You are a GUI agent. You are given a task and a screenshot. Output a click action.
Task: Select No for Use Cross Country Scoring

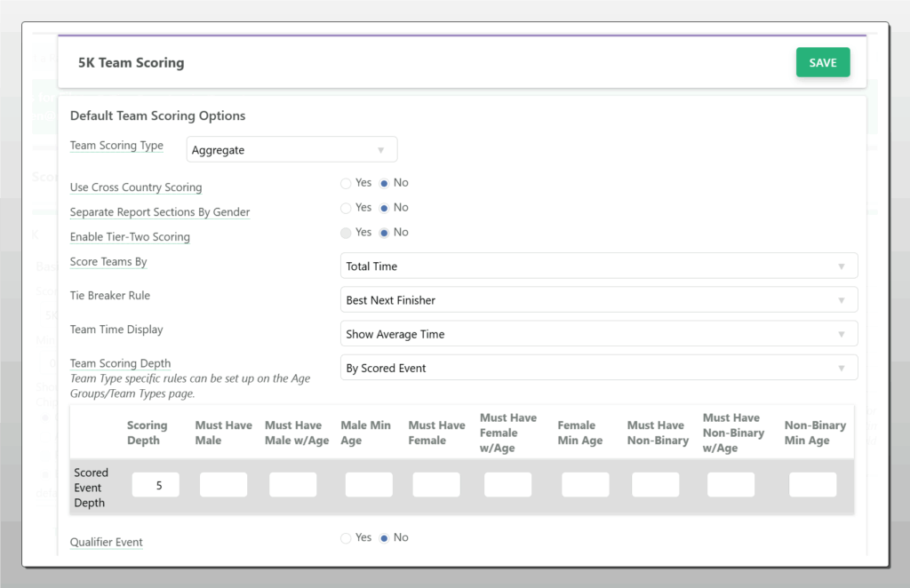(384, 183)
